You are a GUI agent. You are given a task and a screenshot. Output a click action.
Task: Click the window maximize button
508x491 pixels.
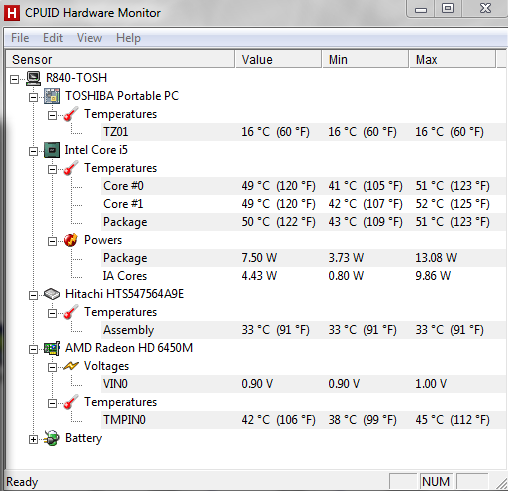tap(448, 8)
